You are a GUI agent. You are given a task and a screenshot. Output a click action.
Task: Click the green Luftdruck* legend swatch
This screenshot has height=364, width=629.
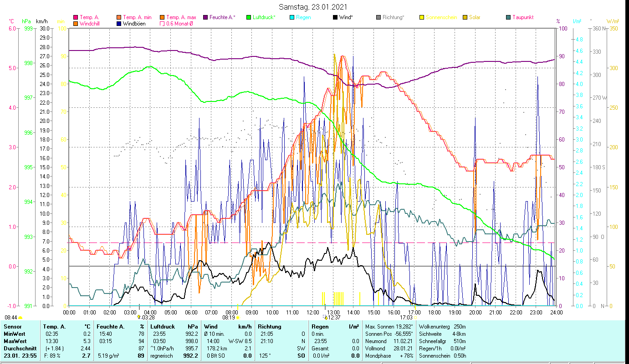pos(249,17)
